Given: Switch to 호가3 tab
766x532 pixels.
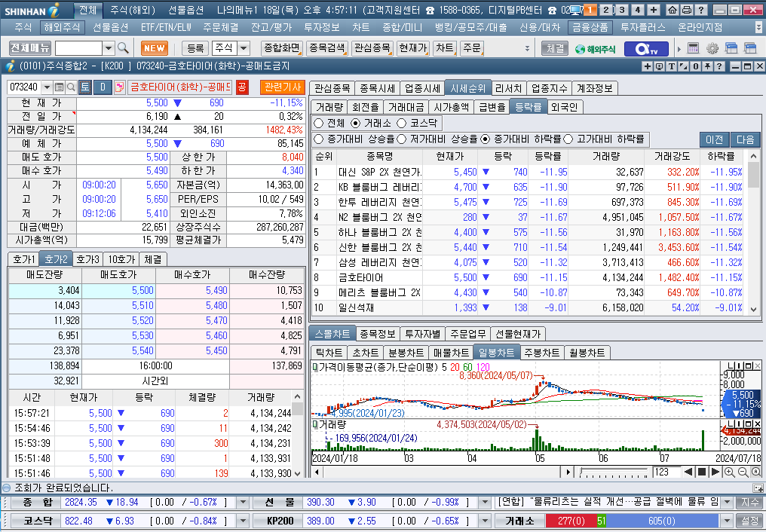Looking at the screenshot, I should tap(88, 259).
